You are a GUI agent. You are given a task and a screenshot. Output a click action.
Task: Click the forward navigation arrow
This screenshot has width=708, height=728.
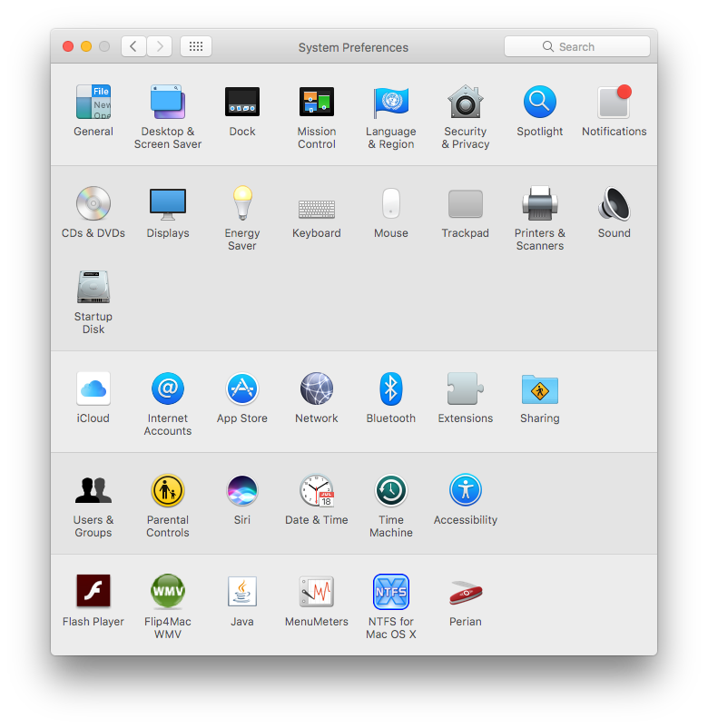tap(160, 46)
